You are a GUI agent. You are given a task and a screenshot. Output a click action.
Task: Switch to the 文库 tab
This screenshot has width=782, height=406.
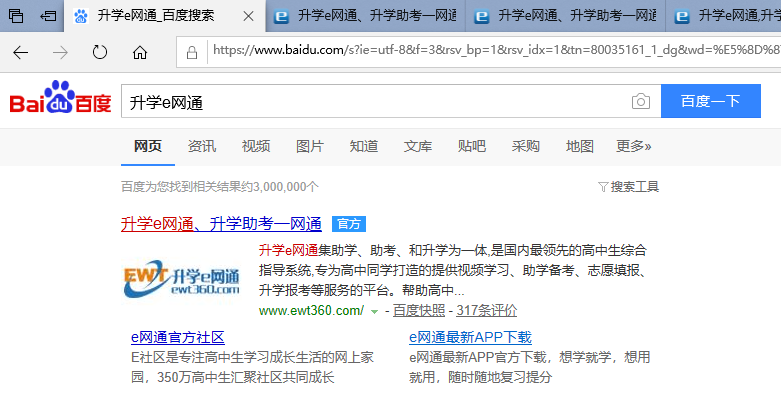(417, 146)
